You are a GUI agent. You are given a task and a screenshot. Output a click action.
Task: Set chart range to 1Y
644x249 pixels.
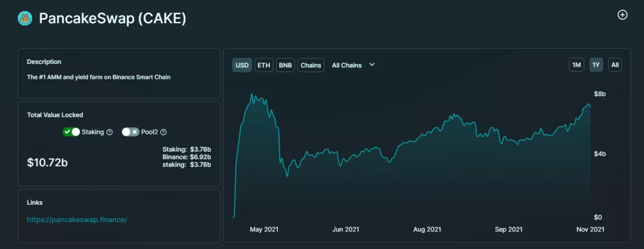click(596, 65)
